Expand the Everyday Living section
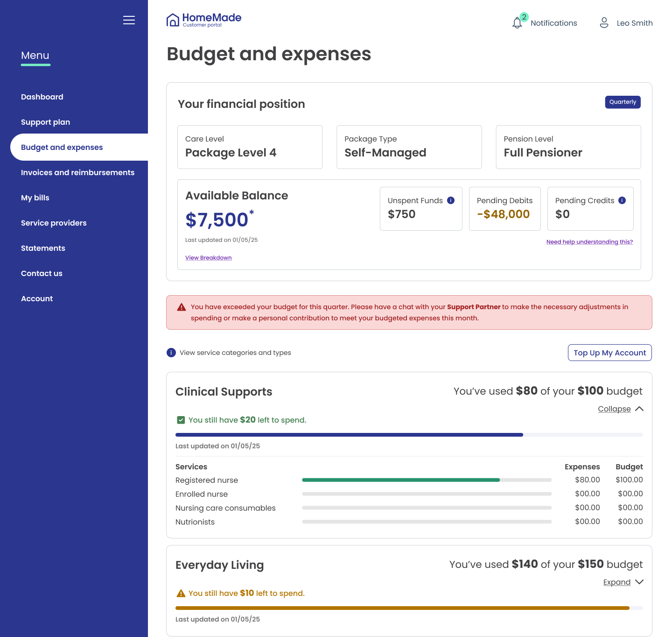Image resolution: width=672 pixels, height=637 pixels. [x=623, y=582]
